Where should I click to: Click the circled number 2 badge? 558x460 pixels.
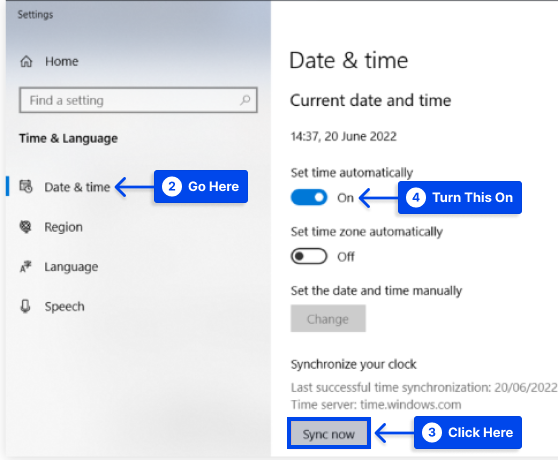[172, 186]
